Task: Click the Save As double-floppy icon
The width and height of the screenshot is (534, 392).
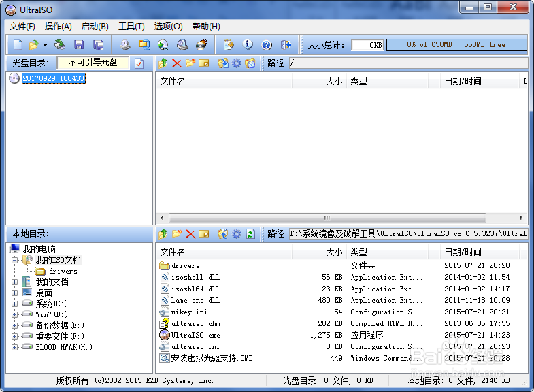Action: point(98,45)
